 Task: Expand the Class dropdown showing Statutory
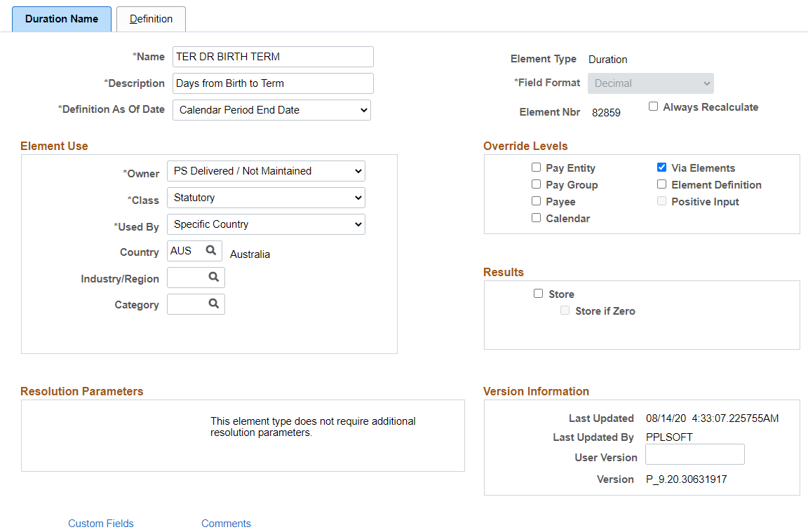266,198
